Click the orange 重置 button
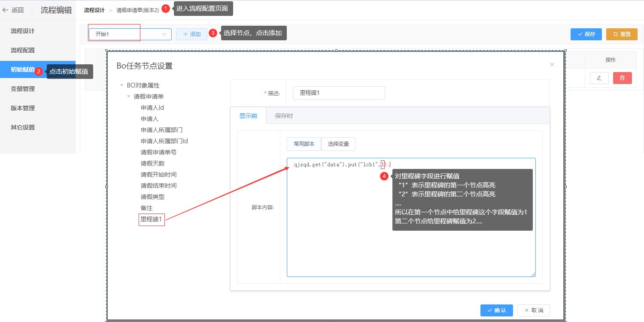This screenshot has height=322, width=644. (x=621, y=34)
